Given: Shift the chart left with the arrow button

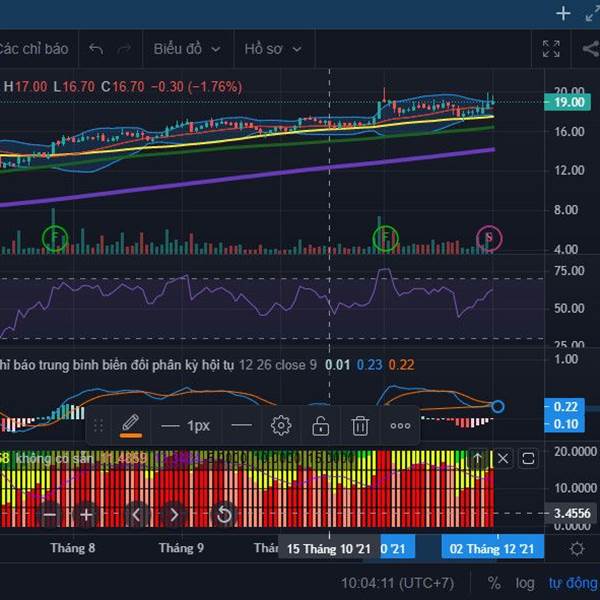Looking at the screenshot, I should (137, 515).
